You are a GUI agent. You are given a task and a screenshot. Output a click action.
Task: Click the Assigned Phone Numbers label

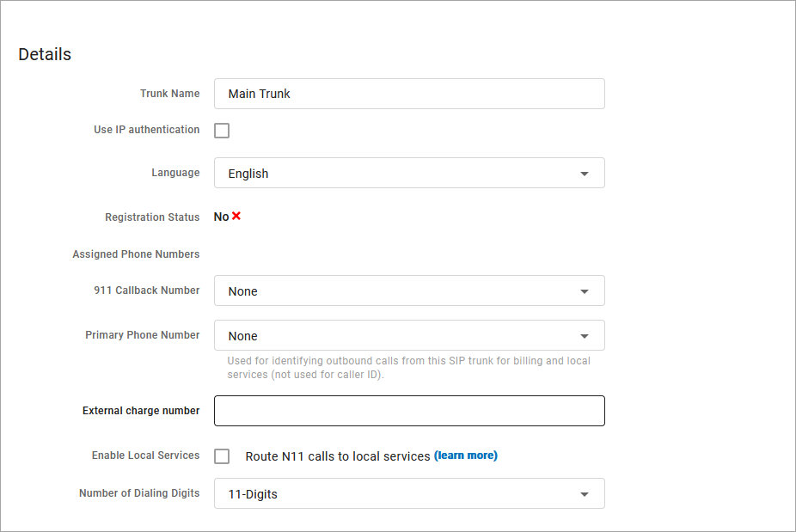[136, 254]
